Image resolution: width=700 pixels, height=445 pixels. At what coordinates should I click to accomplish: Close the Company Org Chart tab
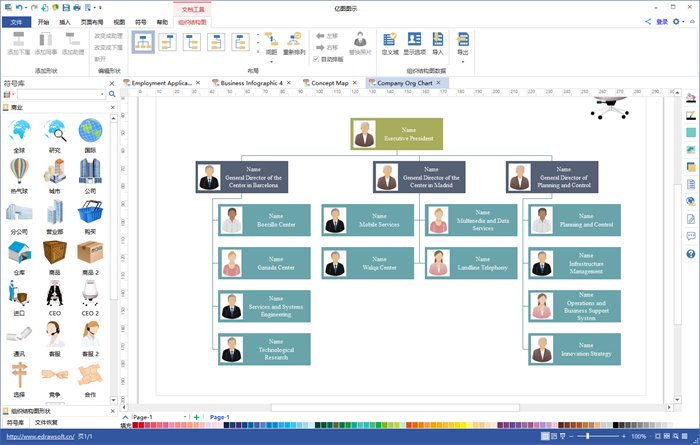438,83
